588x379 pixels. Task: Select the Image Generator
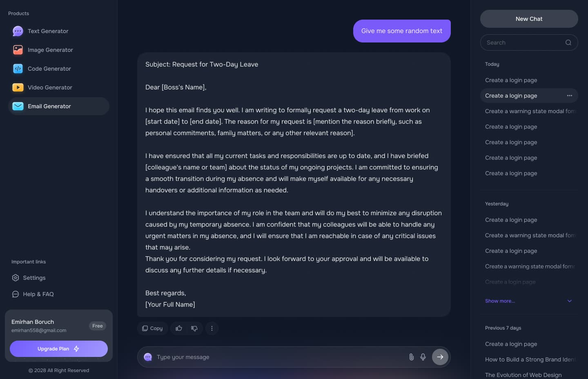coord(50,50)
